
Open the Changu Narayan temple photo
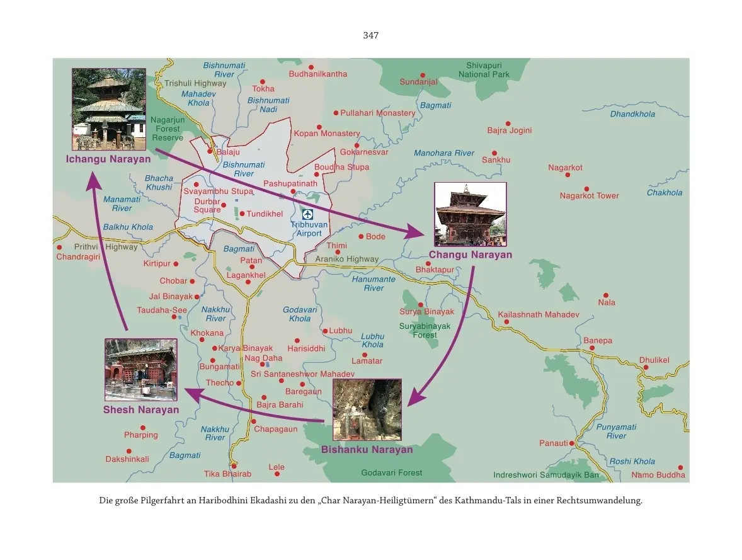point(471,214)
